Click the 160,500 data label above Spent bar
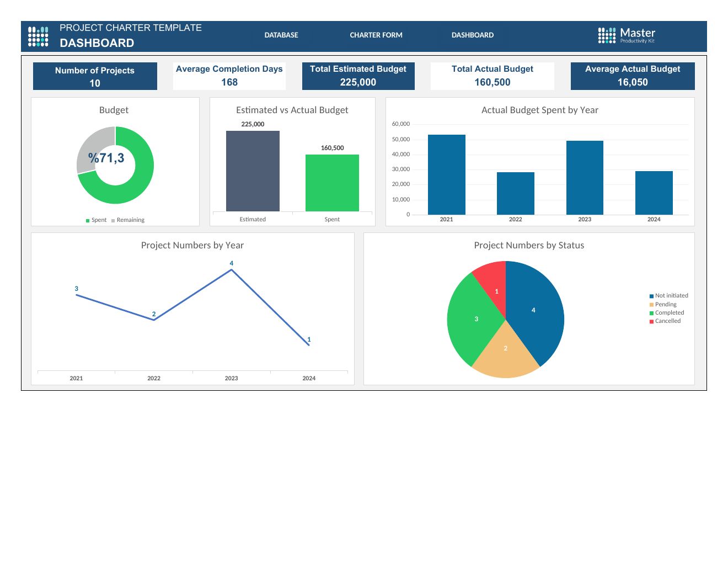The width and height of the screenshot is (728, 563). click(332, 148)
